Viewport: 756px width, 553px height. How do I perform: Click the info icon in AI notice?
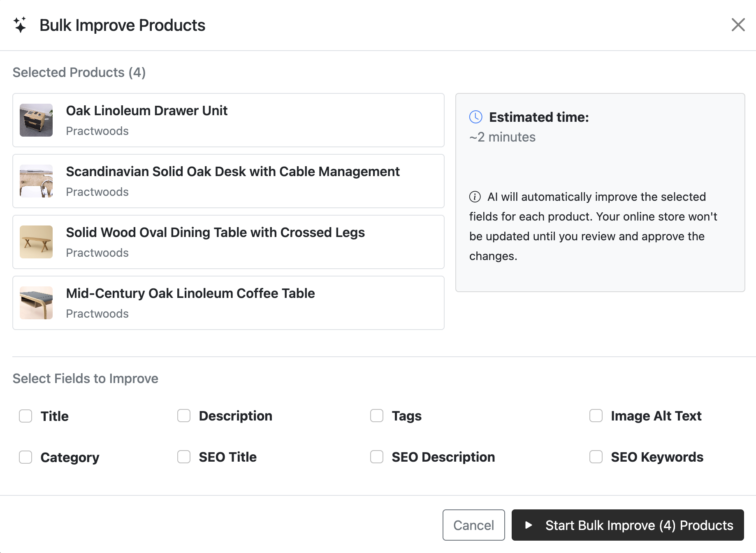pyautogui.click(x=475, y=197)
